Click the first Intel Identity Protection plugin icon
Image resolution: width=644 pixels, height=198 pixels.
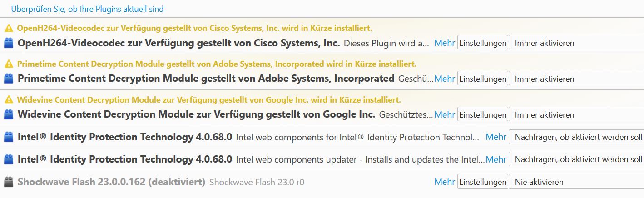(x=8, y=137)
